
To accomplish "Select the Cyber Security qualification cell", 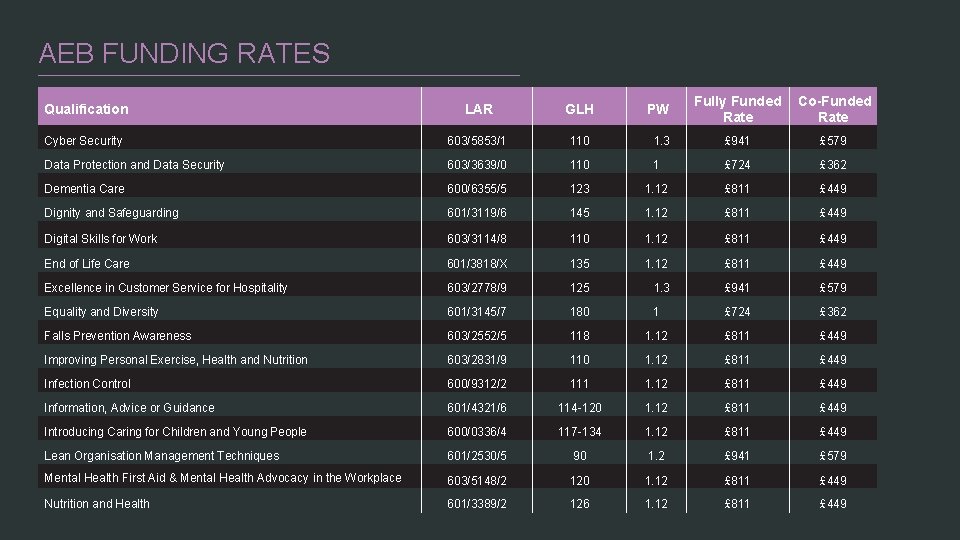I will click(83, 141).
